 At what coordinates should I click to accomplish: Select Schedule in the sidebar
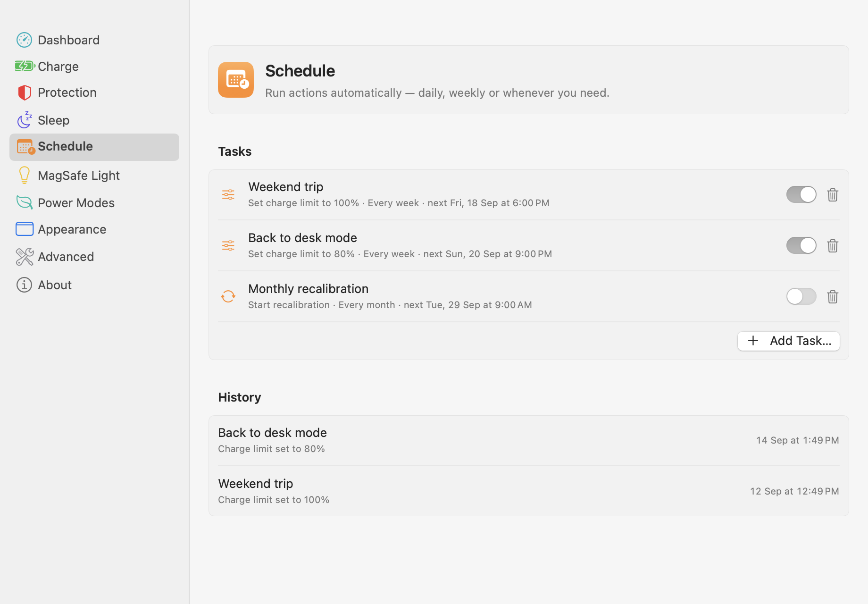(94, 147)
